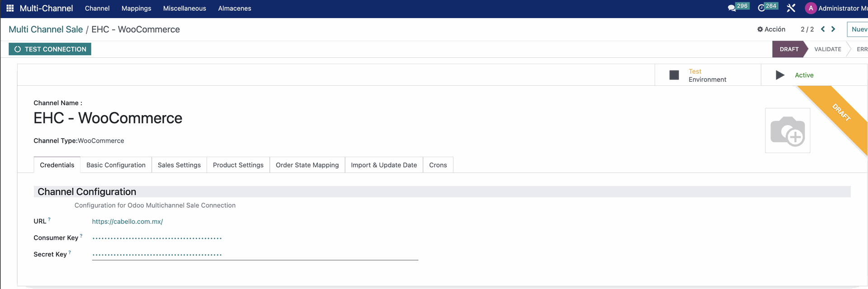Click the developer tools wrench icon
This screenshot has width=868, height=289.
[791, 8]
